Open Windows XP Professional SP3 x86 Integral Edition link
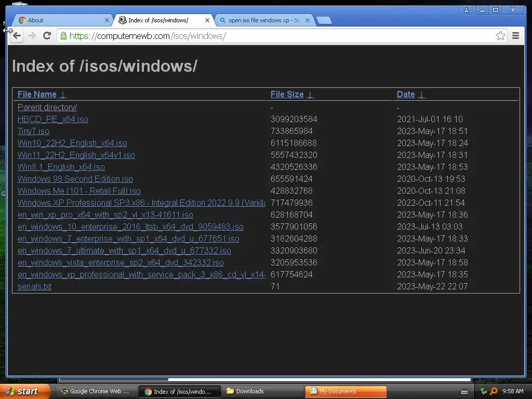The width and height of the screenshot is (532, 399). [141, 203]
